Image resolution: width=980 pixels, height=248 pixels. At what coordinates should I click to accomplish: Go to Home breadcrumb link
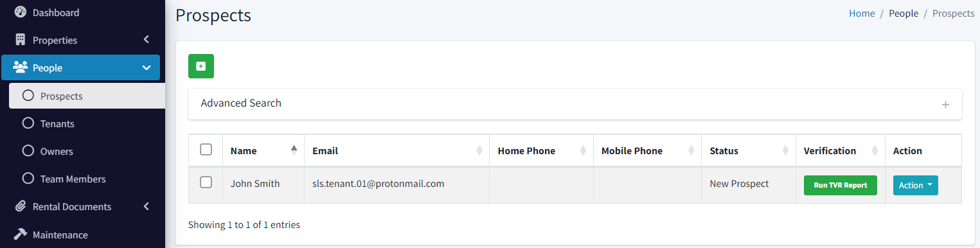[x=862, y=13]
